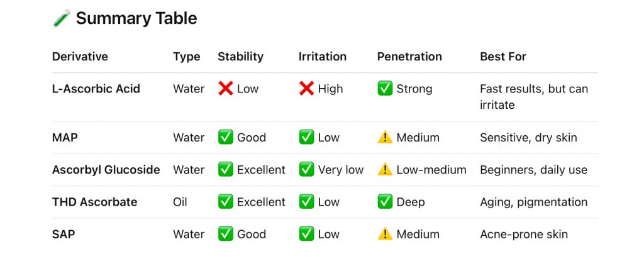Screen dimensions: 644x261
Task: Click green check in THD Ascorbate Stability cell
Action: (x=226, y=202)
